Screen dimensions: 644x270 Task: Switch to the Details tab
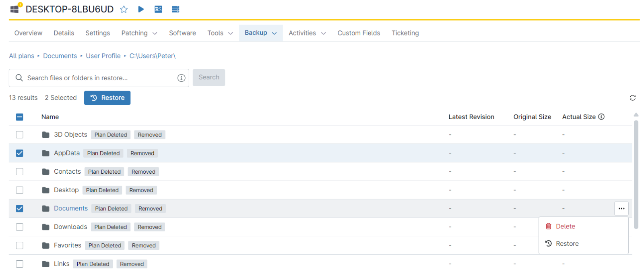(64, 33)
